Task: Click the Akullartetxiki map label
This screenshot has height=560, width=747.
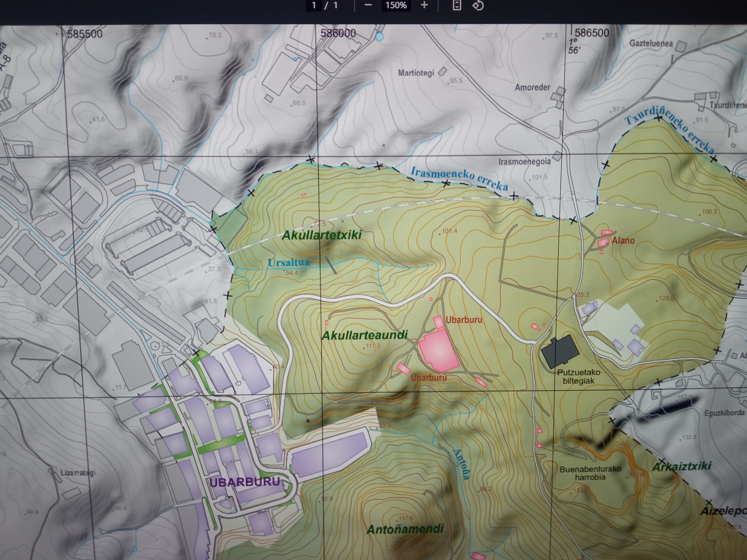Action: 321,235
